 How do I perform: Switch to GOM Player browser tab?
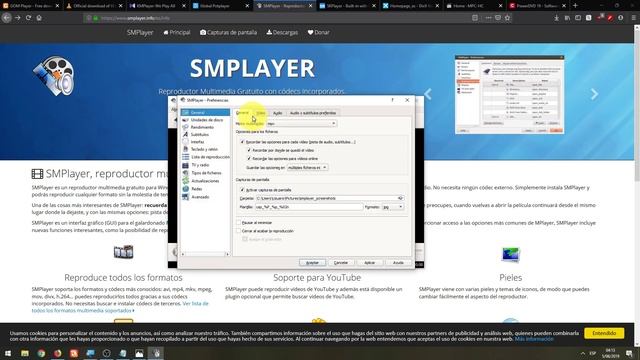[x=30, y=6]
